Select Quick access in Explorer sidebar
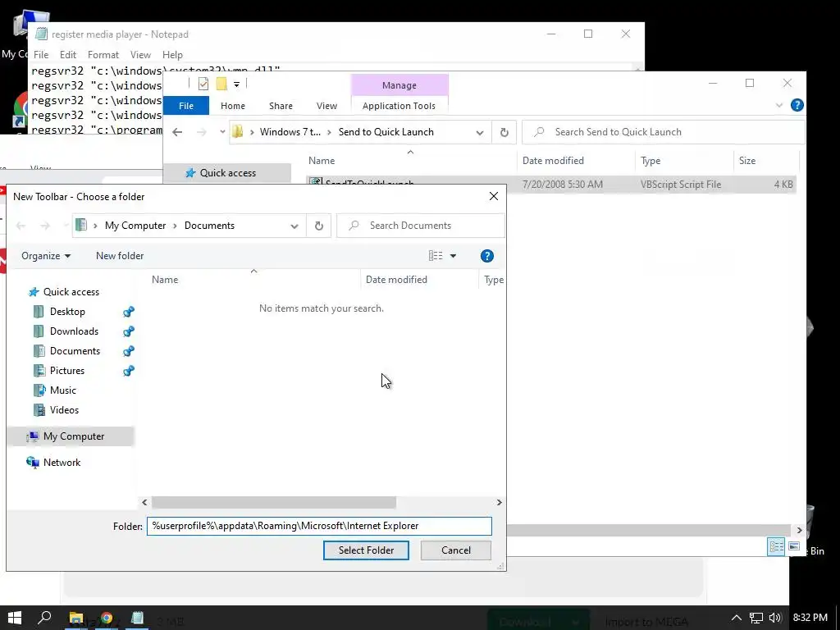 tap(227, 173)
